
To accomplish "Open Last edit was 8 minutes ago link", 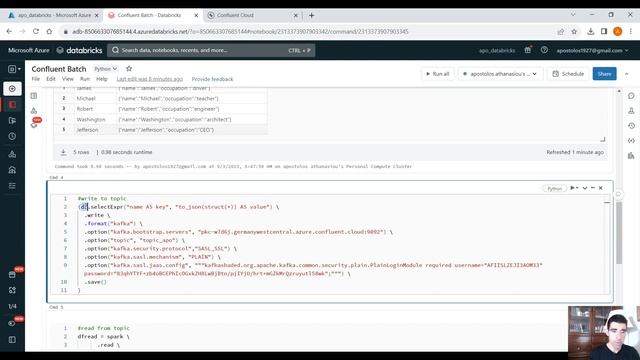I will pyautogui.click(x=150, y=79).
